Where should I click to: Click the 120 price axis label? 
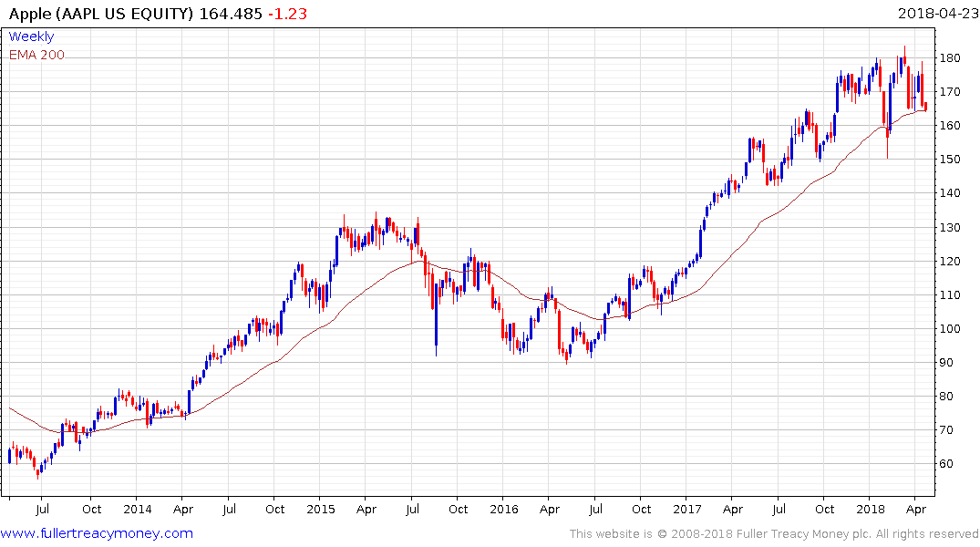(949, 262)
